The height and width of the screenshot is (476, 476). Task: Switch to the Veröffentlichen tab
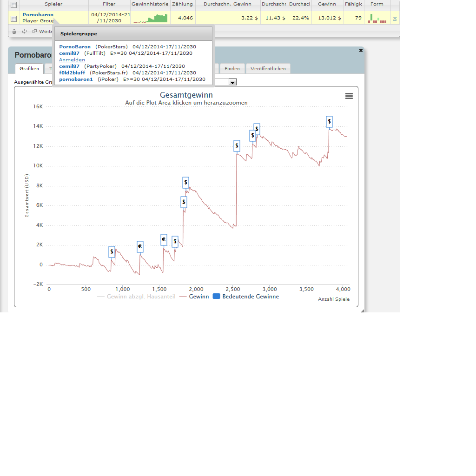[x=268, y=69]
